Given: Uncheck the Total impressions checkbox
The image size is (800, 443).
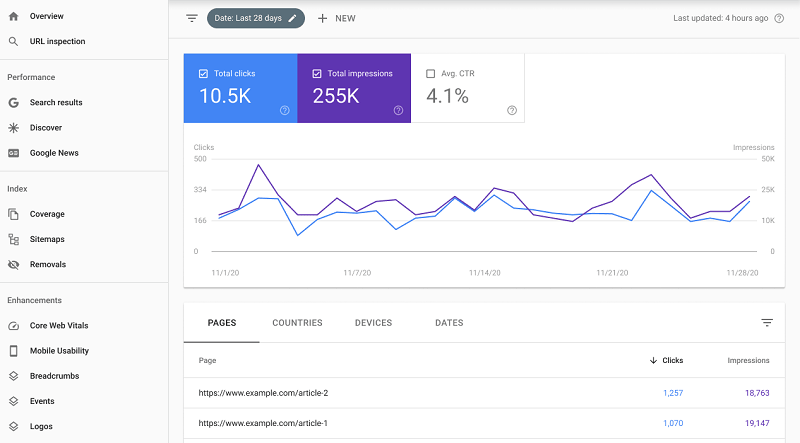Looking at the screenshot, I should pyautogui.click(x=317, y=73).
